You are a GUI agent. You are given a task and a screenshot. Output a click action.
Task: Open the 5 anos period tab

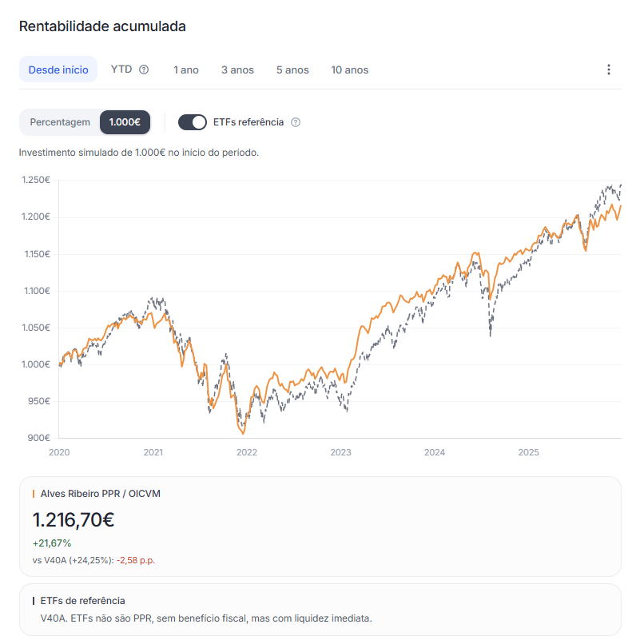(x=292, y=70)
